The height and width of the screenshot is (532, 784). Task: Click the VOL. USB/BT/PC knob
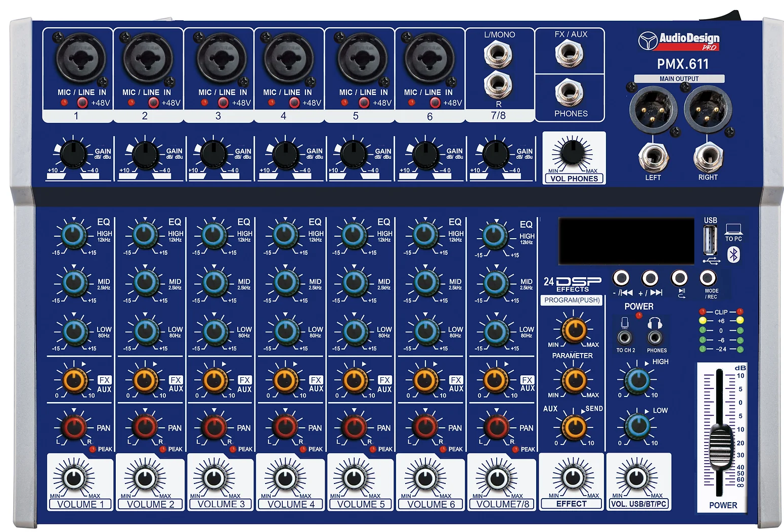tap(637, 477)
